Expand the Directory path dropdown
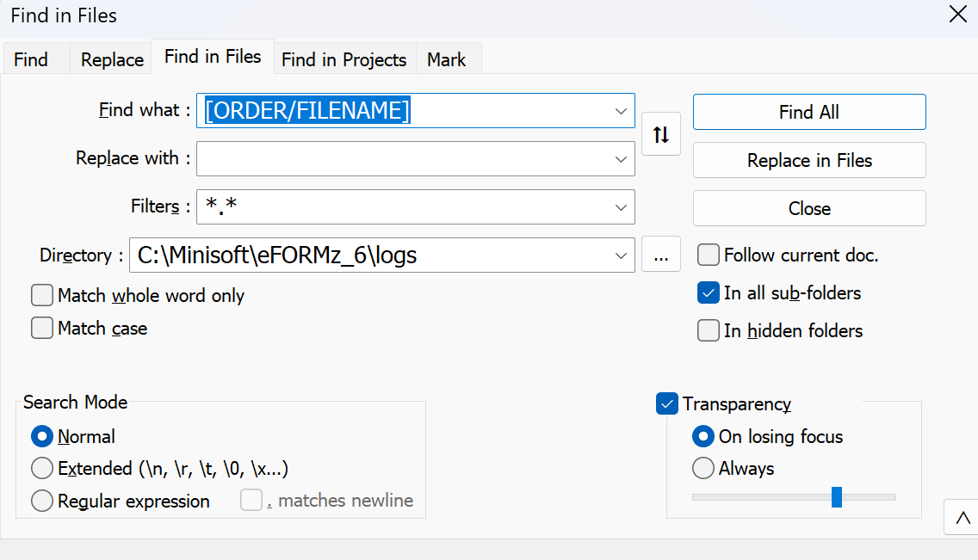978x560 pixels. click(621, 255)
